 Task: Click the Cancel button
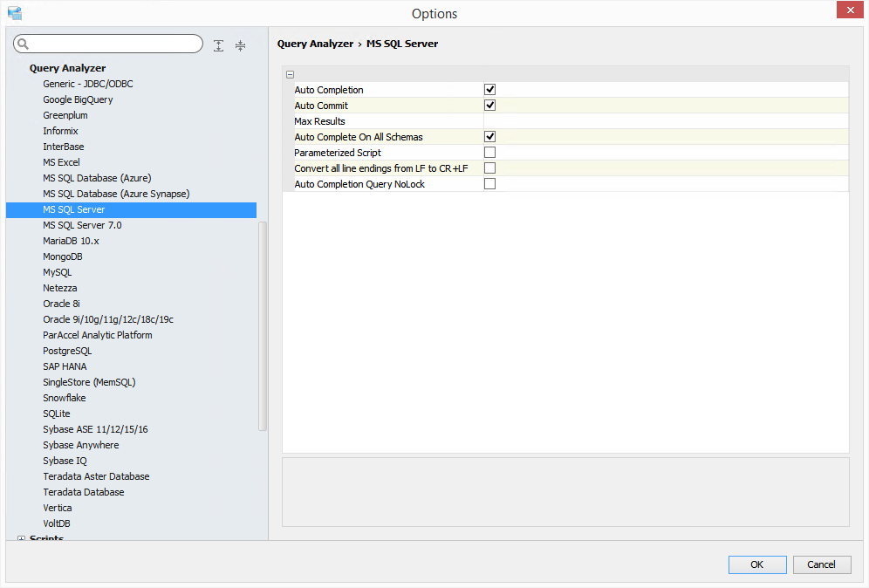tap(821, 564)
